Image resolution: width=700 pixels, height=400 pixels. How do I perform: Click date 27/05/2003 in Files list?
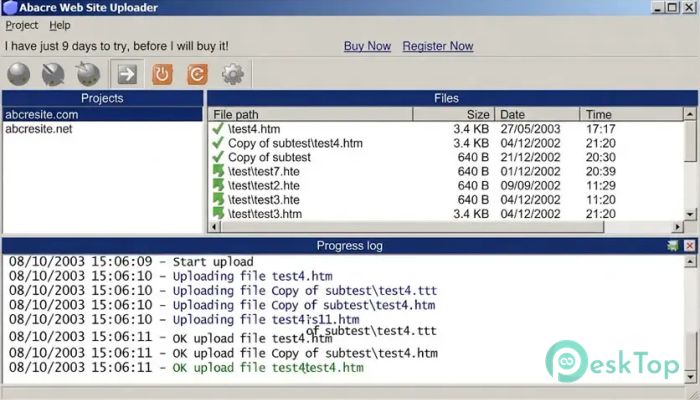tap(530, 129)
